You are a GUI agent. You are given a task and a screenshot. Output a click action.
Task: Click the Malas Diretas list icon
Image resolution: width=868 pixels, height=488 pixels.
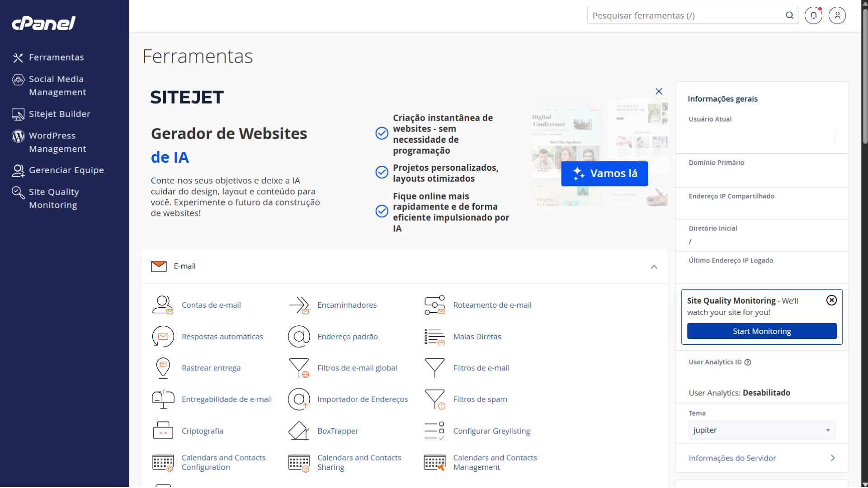(x=434, y=337)
